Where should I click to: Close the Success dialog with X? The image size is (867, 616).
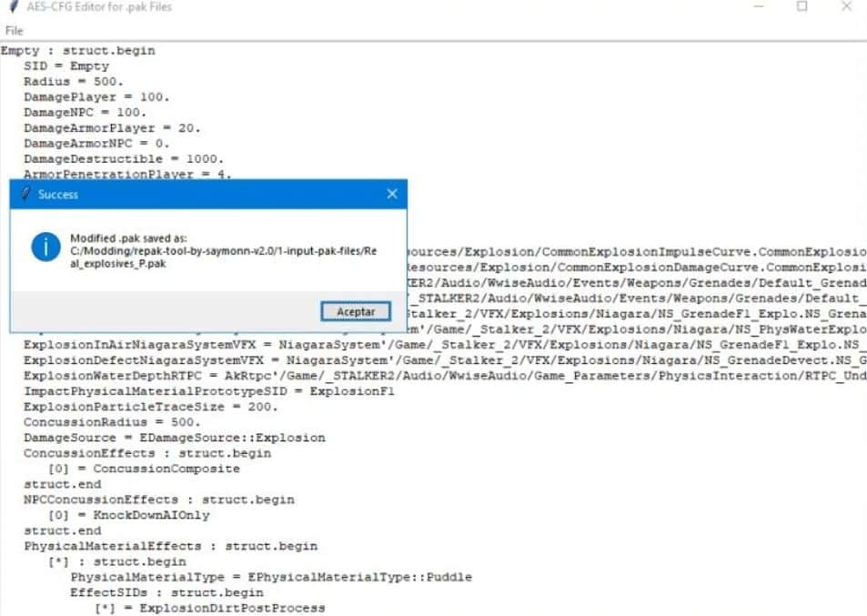pos(392,194)
